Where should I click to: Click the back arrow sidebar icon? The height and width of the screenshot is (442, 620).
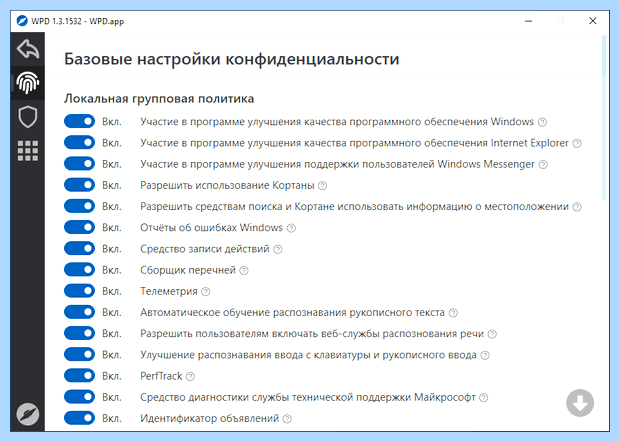pos(28,49)
